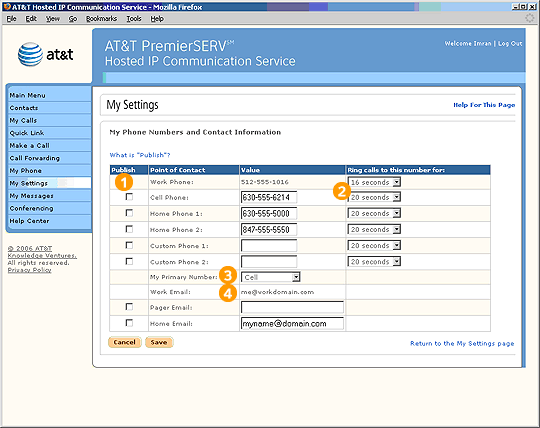540x428 pixels.
Task: Open Home Phone 2 ring duration dropdown
Action: pos(374,229)
